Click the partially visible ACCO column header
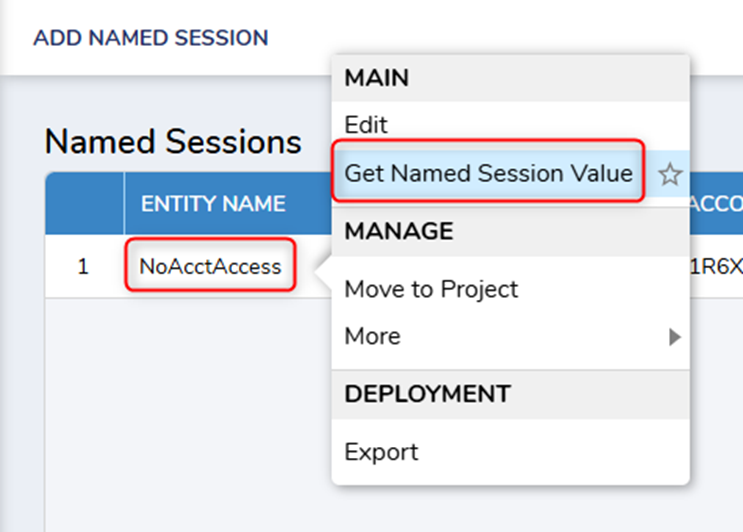 (x=716, y=204)
